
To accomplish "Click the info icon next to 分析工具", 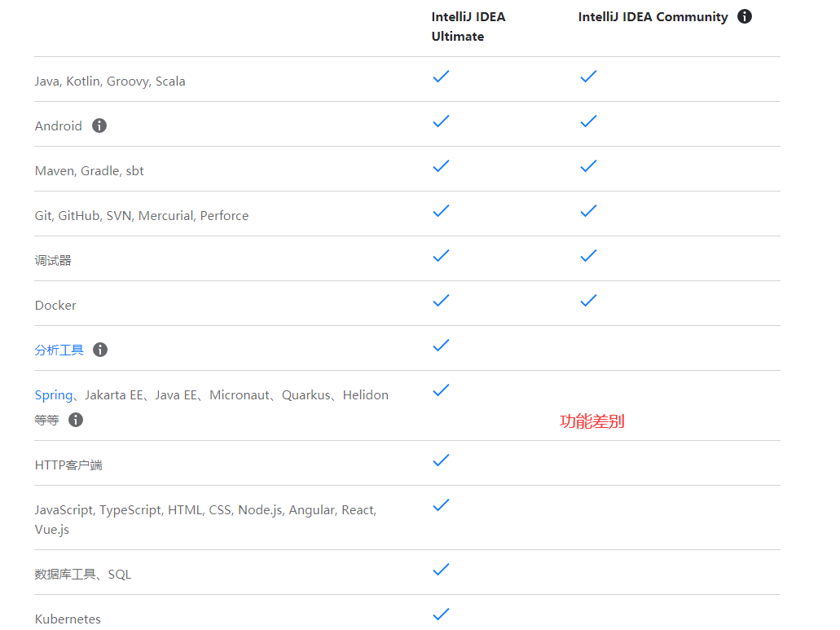I will pyautogui.click(x=100, y=350).
